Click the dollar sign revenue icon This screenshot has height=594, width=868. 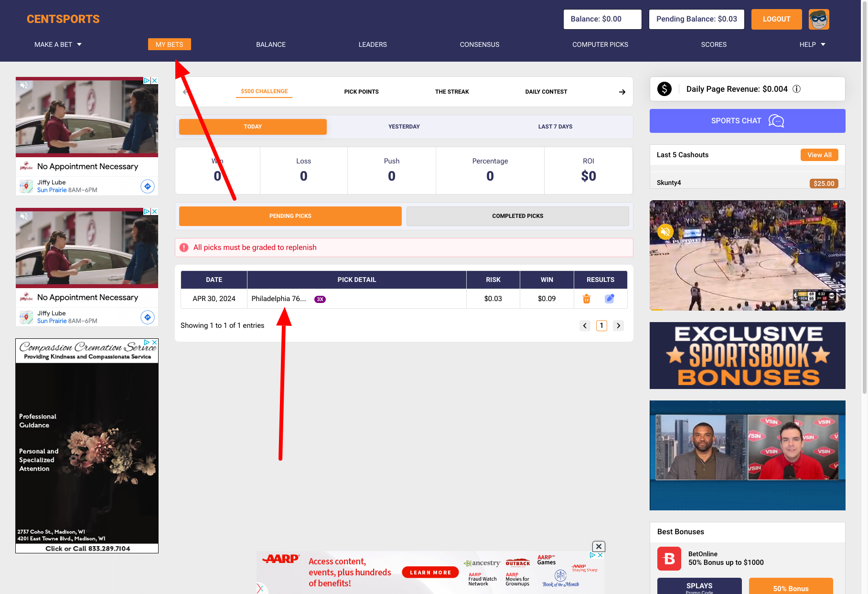(x=664, y=89)
